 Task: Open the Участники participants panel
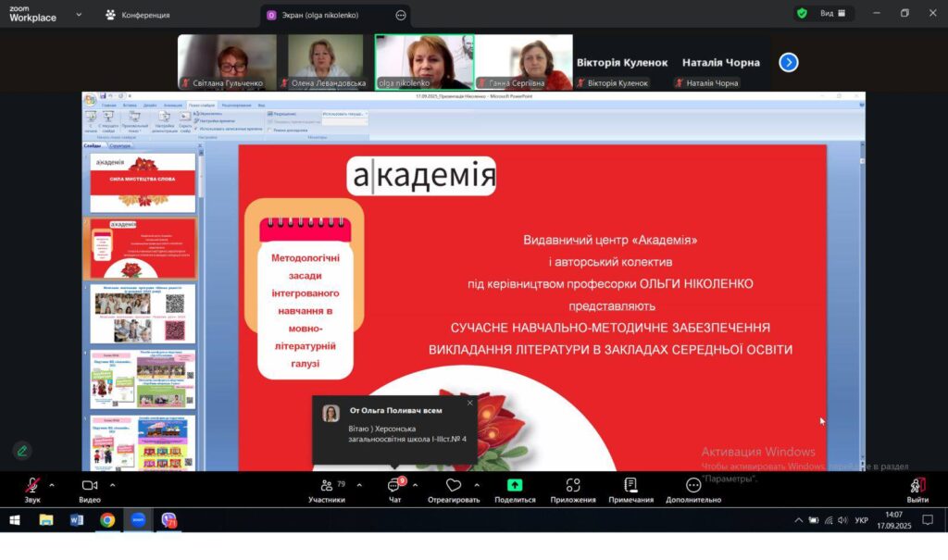pyautogui.click(x=326, y=486)
